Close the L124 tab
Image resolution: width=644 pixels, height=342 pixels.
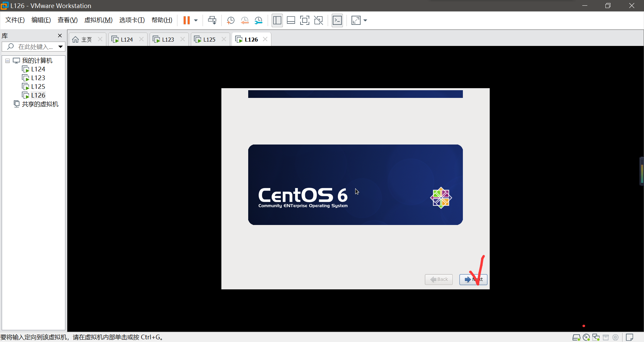point(141,39)
